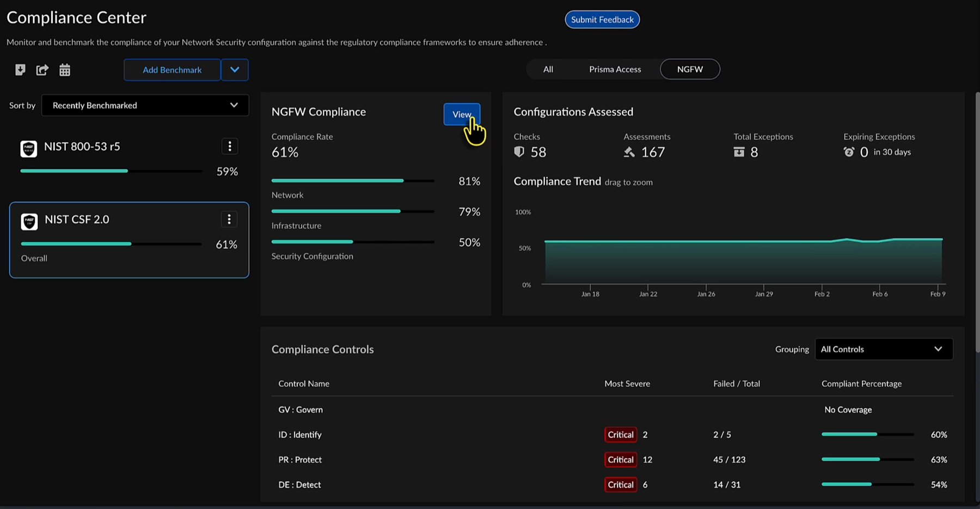
Task: Click the Total Exceptions archive icon
Action: coord(739,152)
